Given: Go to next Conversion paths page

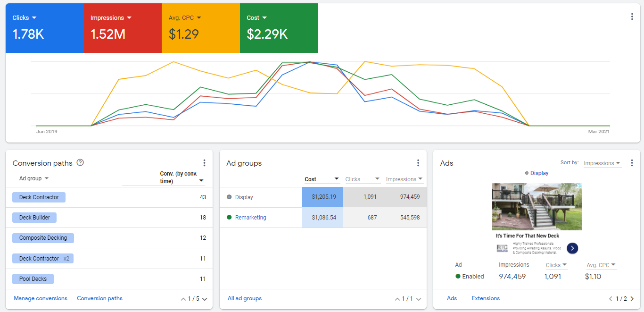Looking at the screenshot, I should (205, 299).
